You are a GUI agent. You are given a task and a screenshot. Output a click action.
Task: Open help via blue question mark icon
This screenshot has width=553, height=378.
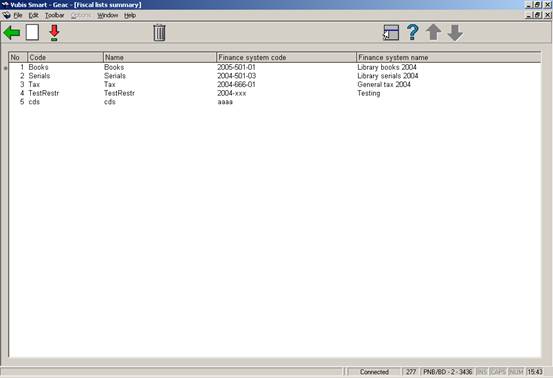pos(412,32)
